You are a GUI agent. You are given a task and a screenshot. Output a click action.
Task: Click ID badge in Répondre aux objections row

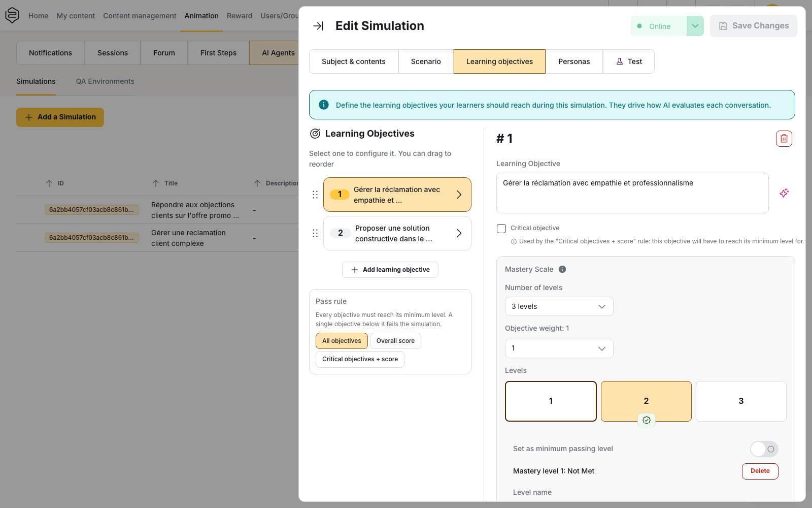click(x=91, y=210)
